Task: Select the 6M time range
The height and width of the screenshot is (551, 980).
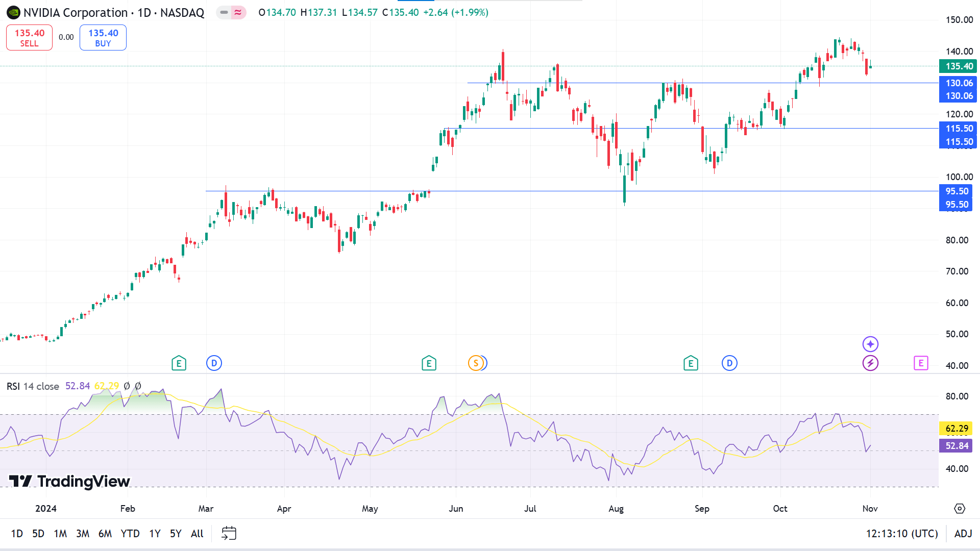Action: 105,533
